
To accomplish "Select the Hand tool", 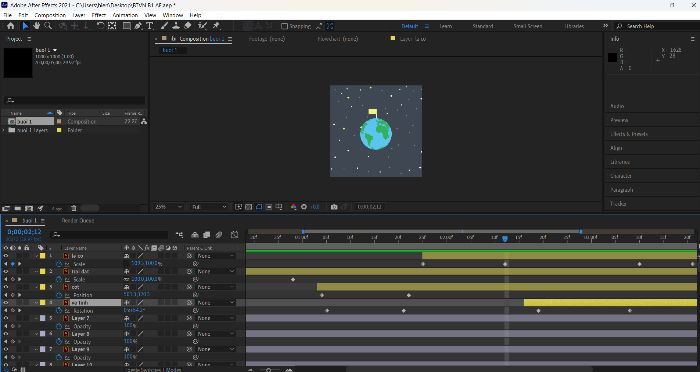I will click(x=37, y=26).
